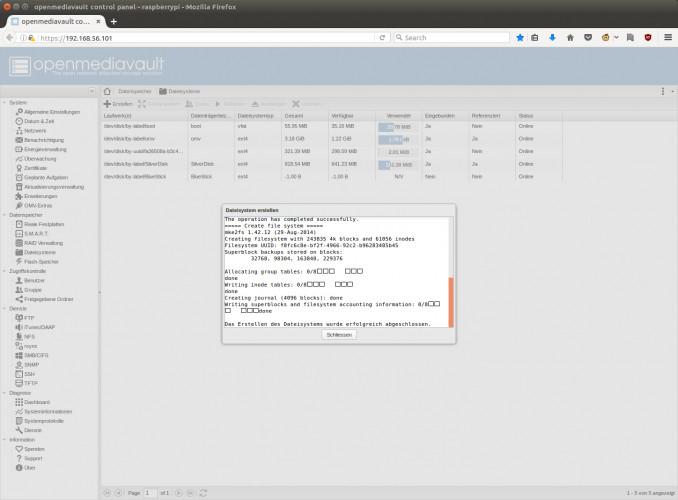Click the Netzwerk sidebar icon
Image resolution: width=678 pixels, height=500 pixels.
(19, 131)
